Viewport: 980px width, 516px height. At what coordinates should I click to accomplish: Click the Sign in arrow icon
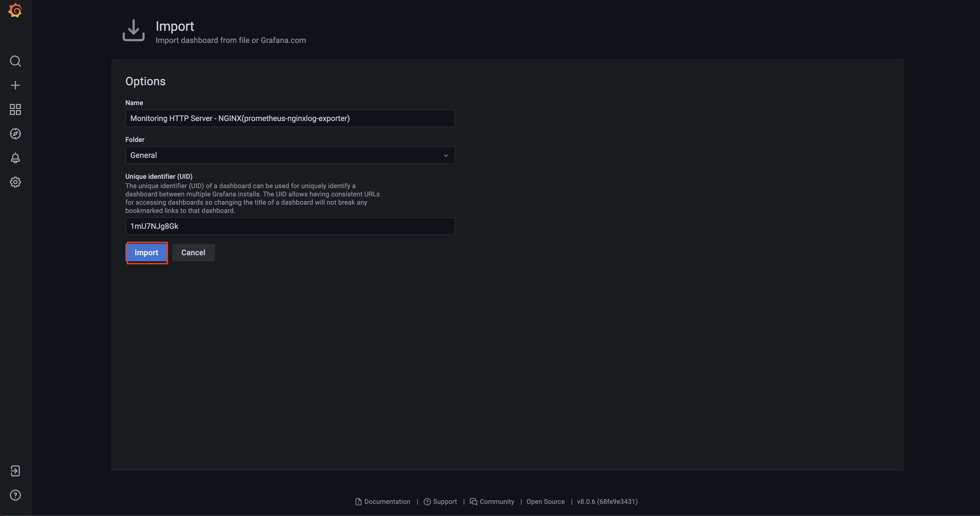pyautogui.click(x=15, y=471)
